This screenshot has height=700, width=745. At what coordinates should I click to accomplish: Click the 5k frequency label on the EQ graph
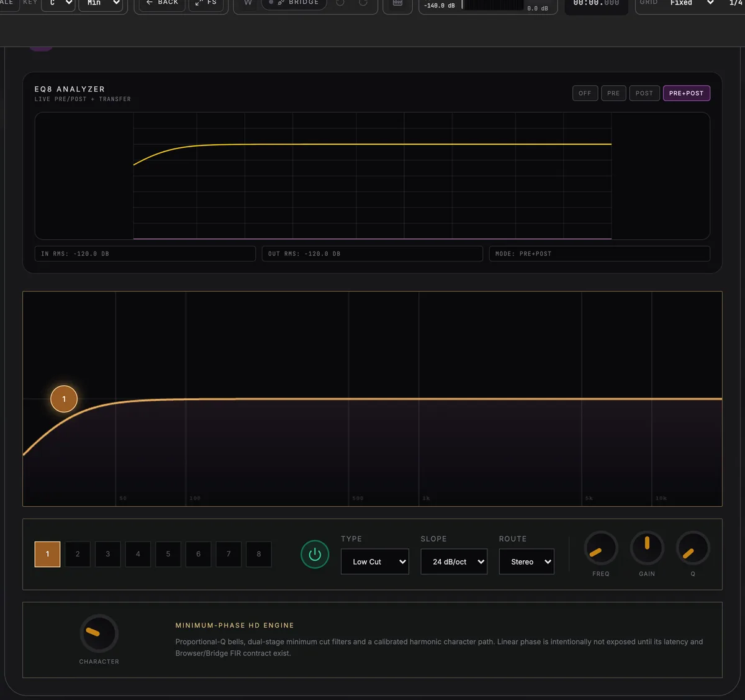pos(589,498)
